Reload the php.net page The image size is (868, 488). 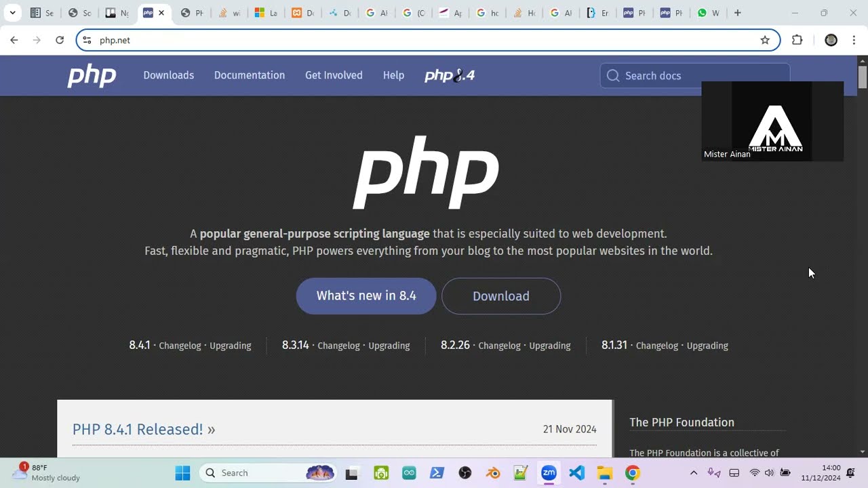(x=60, y=40)
